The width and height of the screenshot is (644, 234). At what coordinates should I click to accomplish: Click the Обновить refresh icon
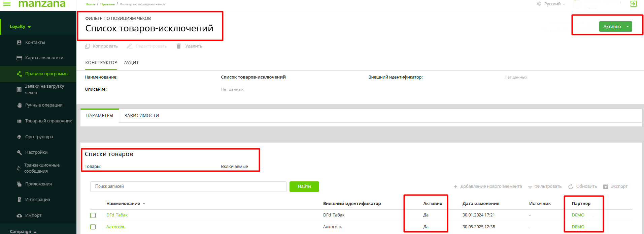click(x=571, y=186)
